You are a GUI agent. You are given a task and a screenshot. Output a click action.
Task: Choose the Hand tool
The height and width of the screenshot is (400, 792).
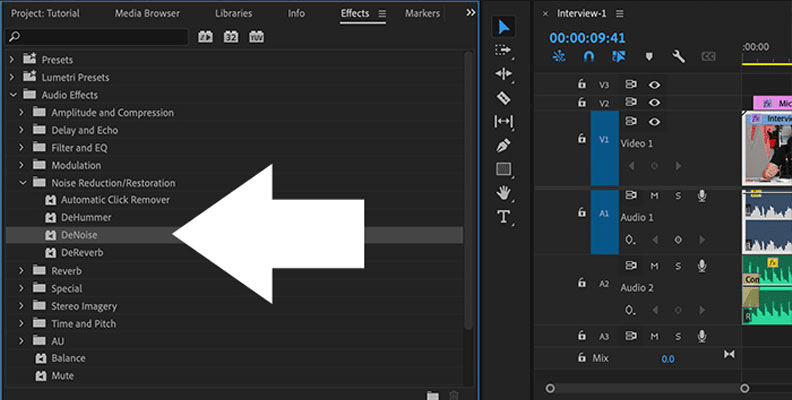coord(503,192)
